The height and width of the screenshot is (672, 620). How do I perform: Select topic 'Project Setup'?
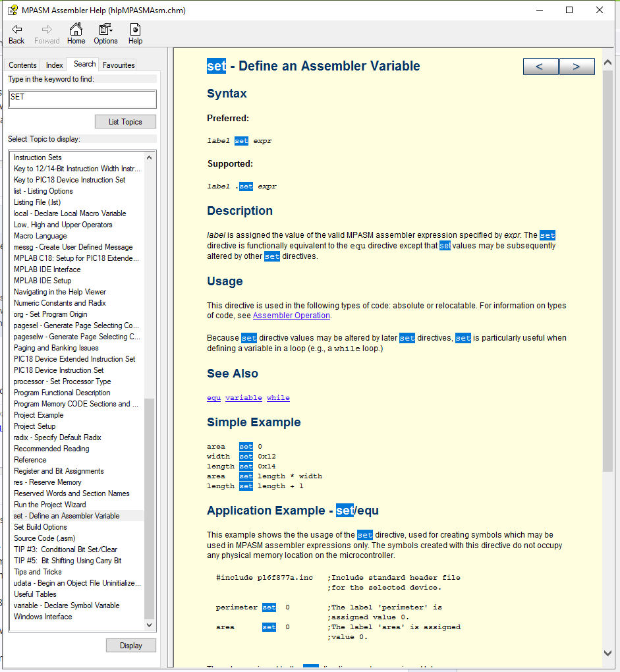click(x=35, y=426)
